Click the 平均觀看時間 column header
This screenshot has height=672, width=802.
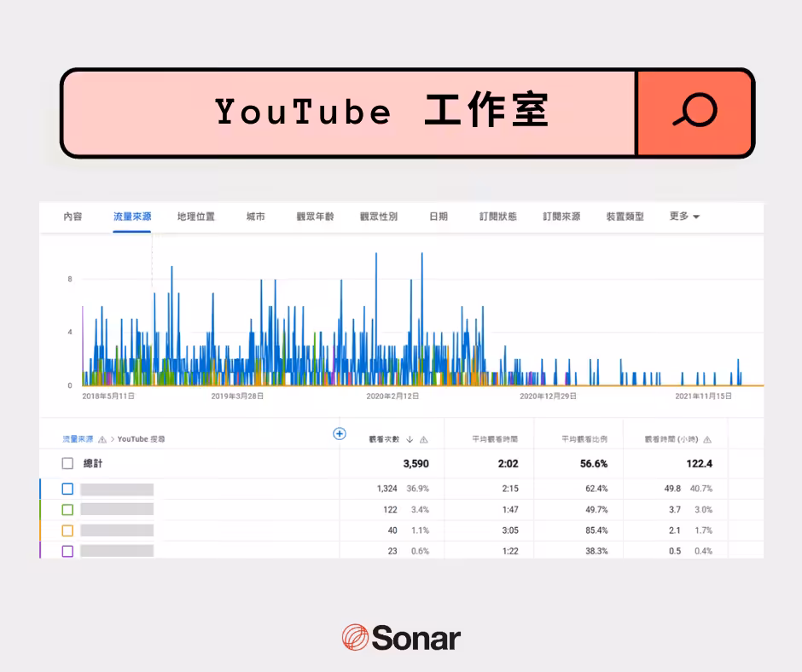click(495, 439)
